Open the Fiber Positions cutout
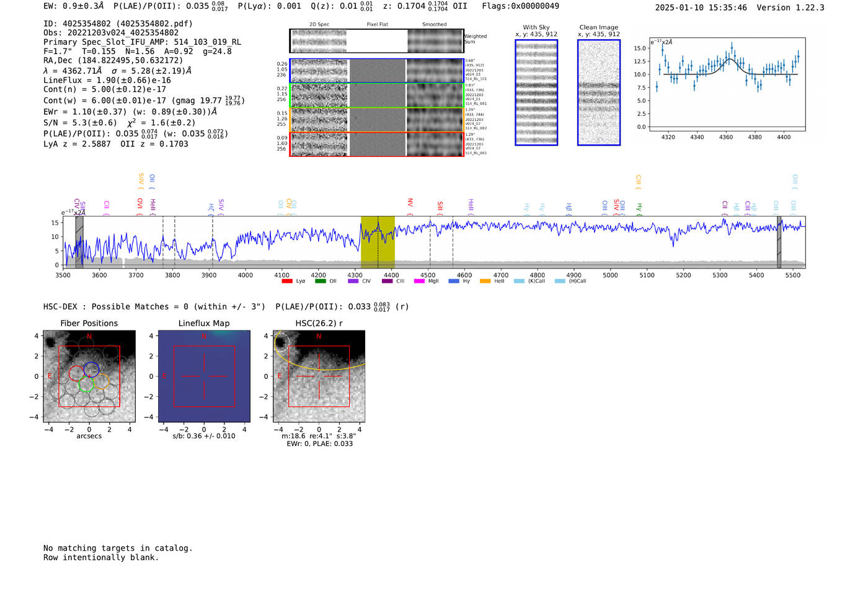This screenshot has height=591, width=868. pos(89,376)
